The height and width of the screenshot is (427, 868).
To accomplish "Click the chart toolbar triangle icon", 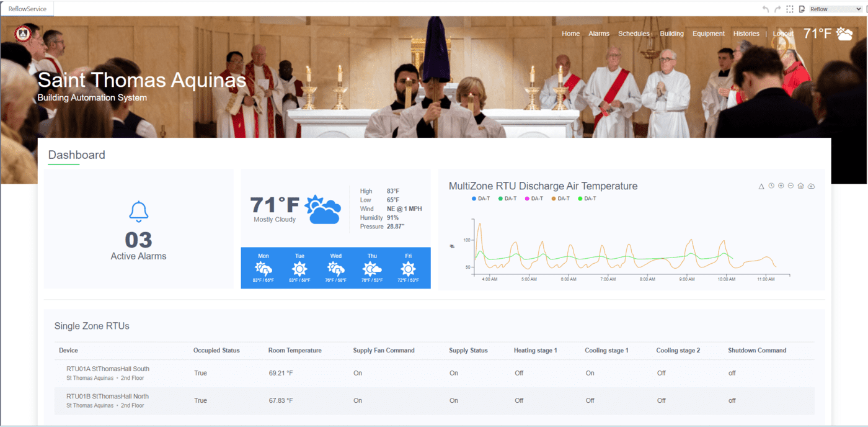I will click(761, 186).
